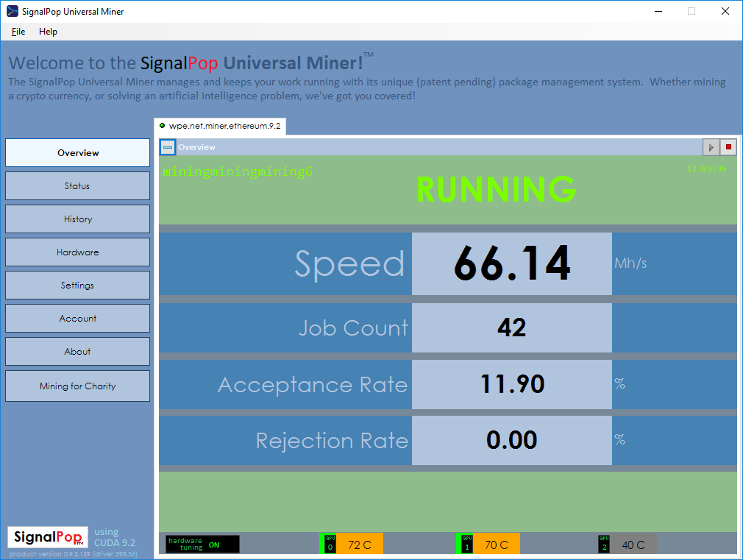Go to the History section
Image resolution: width=743 pixels, height=560 pixels.
(x=77, y=219)
